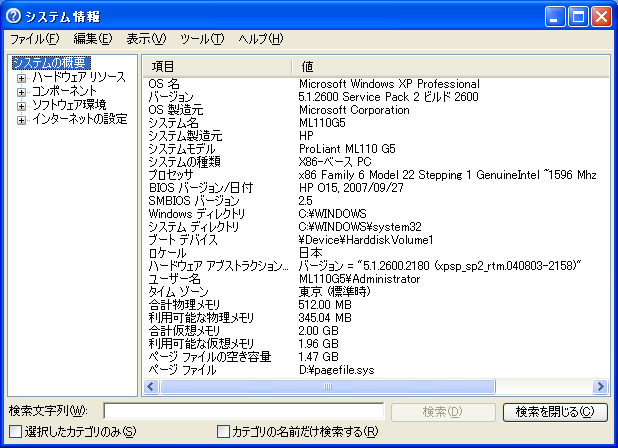Select インターネットの設定 in the tree
This screenshot has height=448, width=618.
(x=80, y=119)
